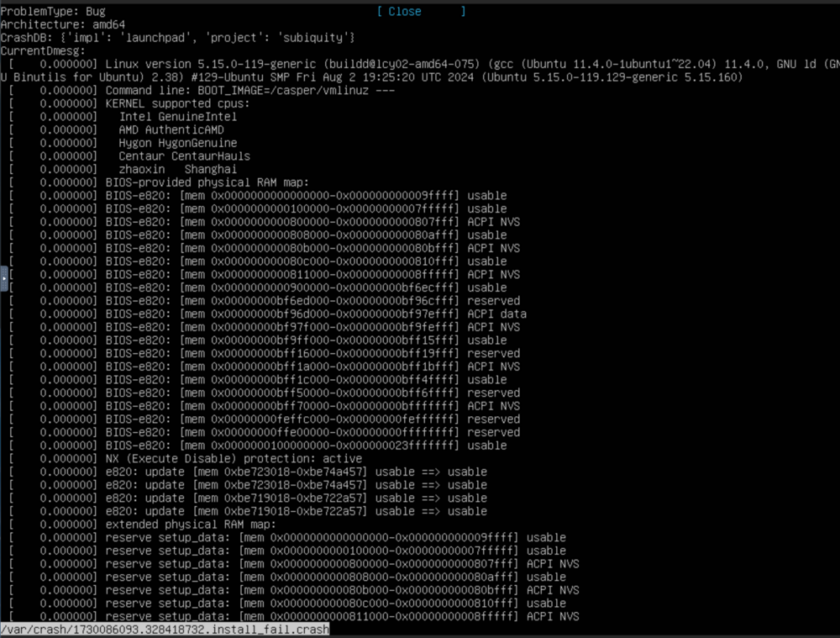Click 'NX (Execute Disable) protection: active' line
840x638 pixels.
(185, 458)
